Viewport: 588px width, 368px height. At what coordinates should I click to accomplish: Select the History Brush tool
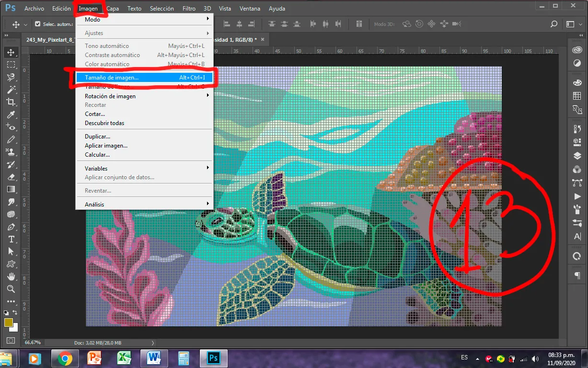point(11,164)
